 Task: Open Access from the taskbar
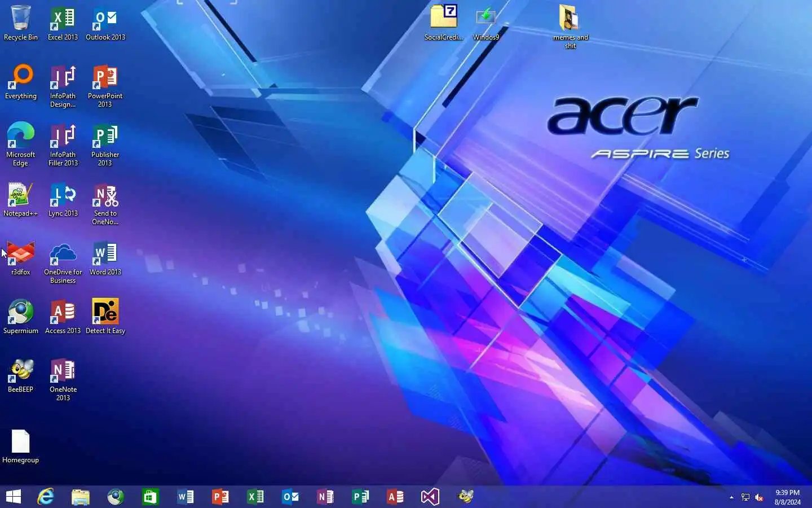(395, 497)
